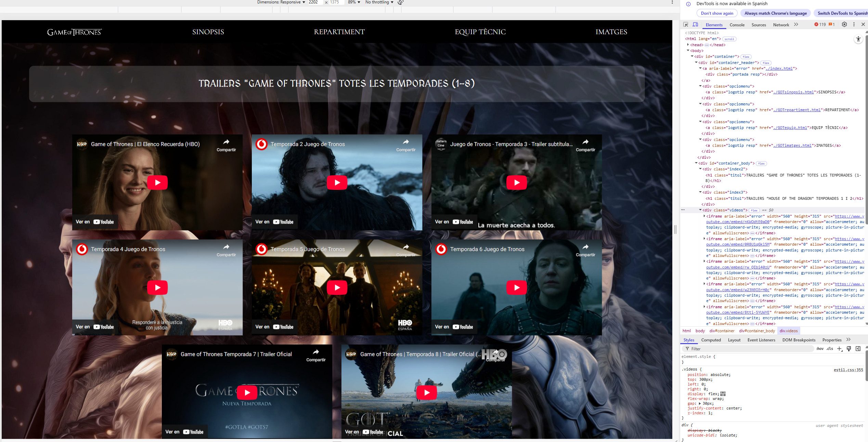Toggle the device toolbar icon
Screen dimensions: 868x442
[x=695, y=25]
